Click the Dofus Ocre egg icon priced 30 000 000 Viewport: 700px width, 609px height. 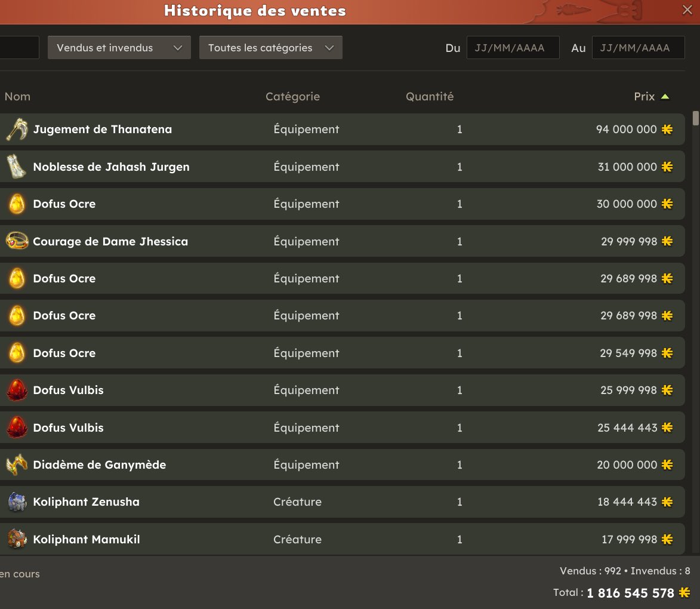click(17, 204)
